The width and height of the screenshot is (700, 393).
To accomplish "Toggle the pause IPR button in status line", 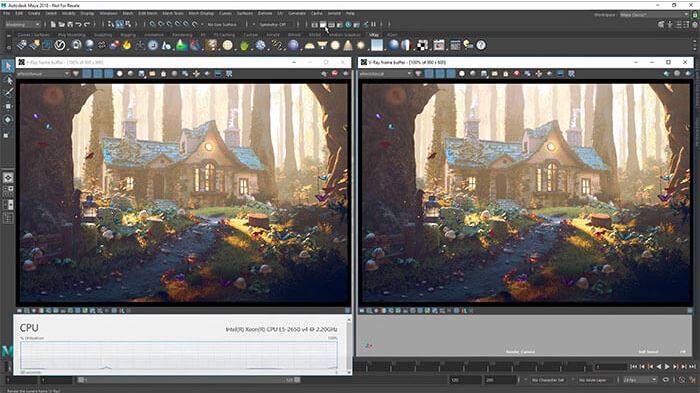I will click(373, 25).
